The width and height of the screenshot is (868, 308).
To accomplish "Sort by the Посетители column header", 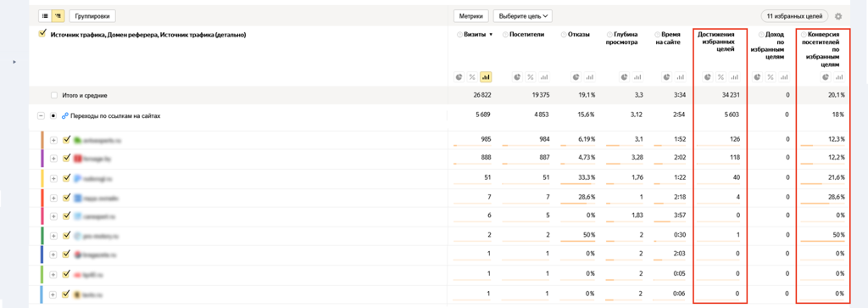I will pyautogui.click(x=527, y=34).
